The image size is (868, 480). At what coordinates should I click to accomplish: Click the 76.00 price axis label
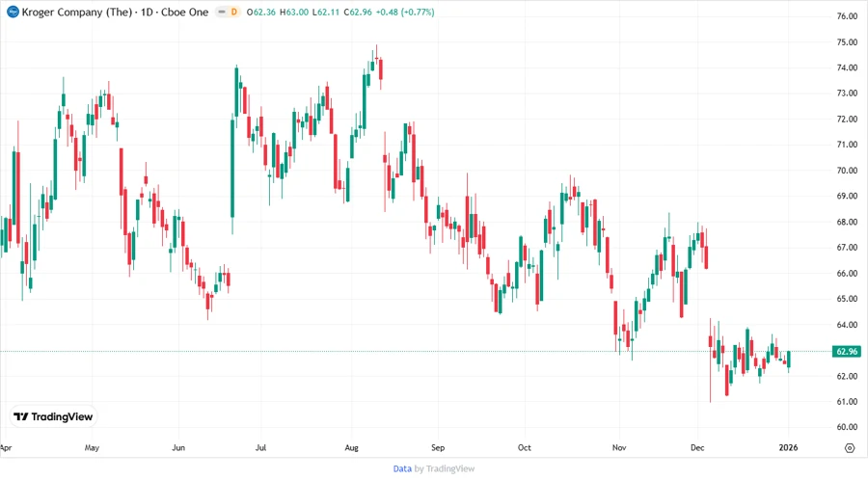847,16
